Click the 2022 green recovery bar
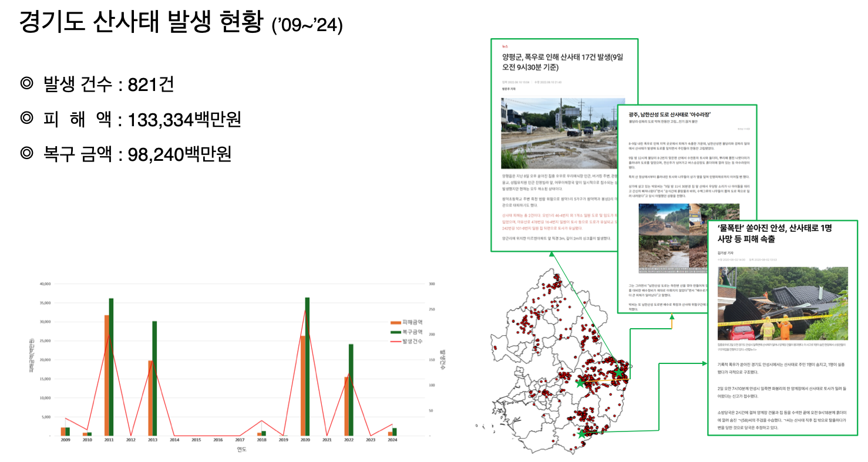868x462 pixels. pyautogui.click(x=351, y=390)
